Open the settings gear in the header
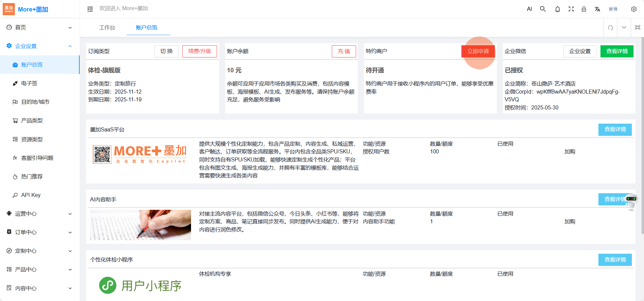This screenshot has height=301, width=644. click(x=634, y=9)
